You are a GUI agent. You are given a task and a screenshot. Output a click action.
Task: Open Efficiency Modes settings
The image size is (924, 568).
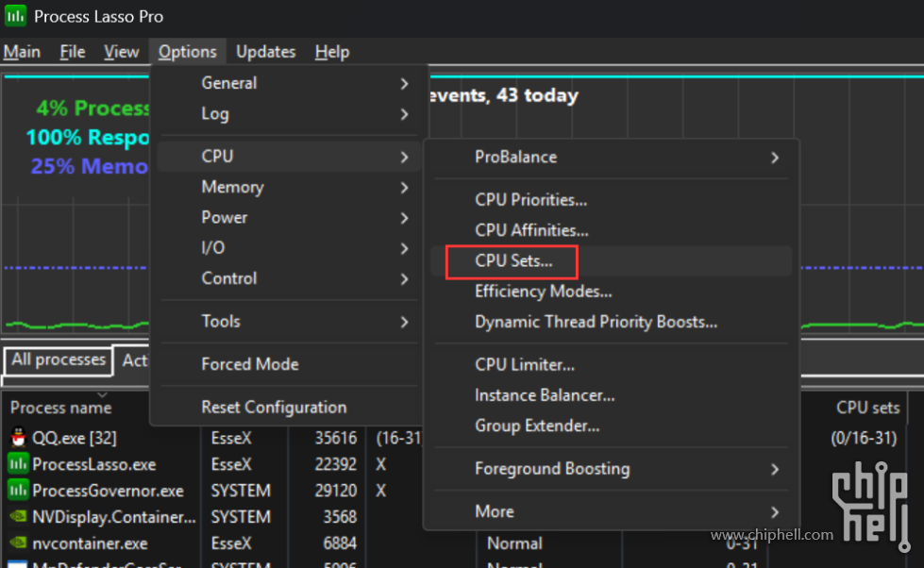[x=611, y=292]
